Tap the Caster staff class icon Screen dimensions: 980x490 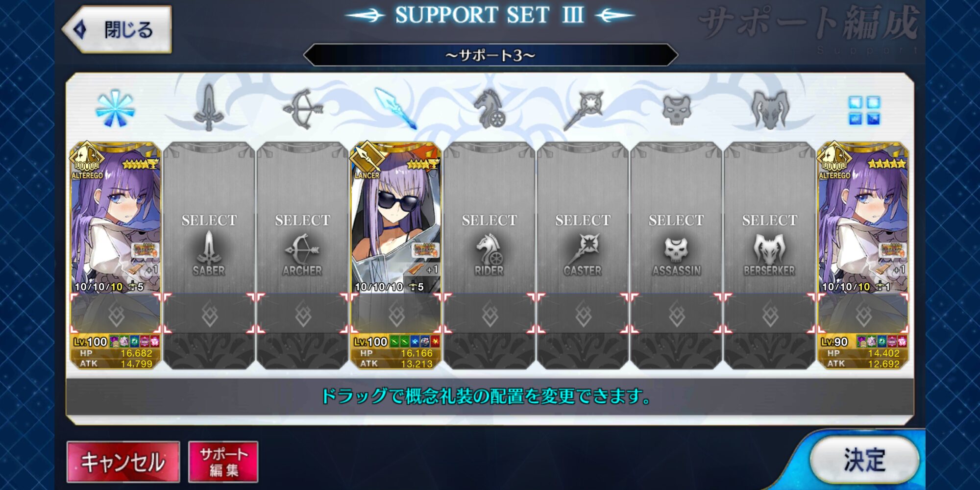click(x=583, y=110)
